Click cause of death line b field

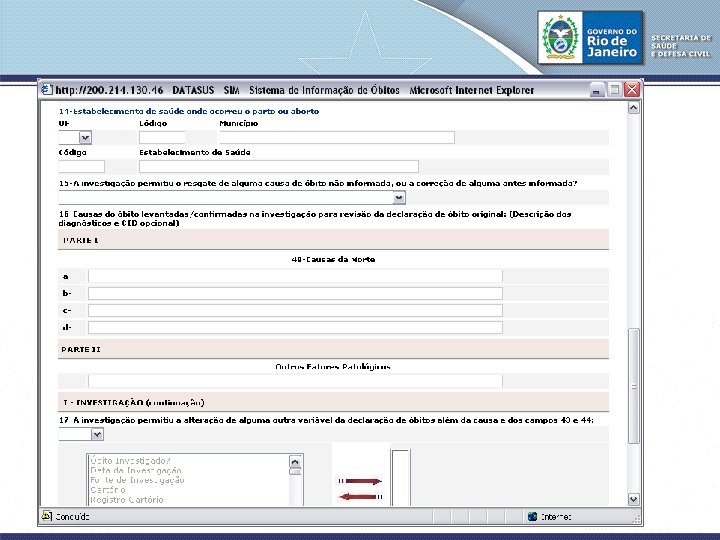[295, 293]
